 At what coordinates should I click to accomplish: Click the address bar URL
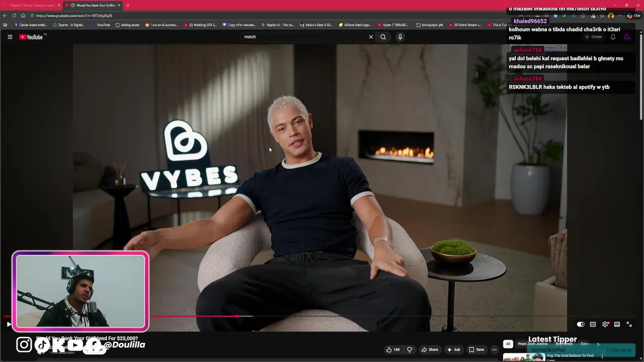(x=74, y=16)
